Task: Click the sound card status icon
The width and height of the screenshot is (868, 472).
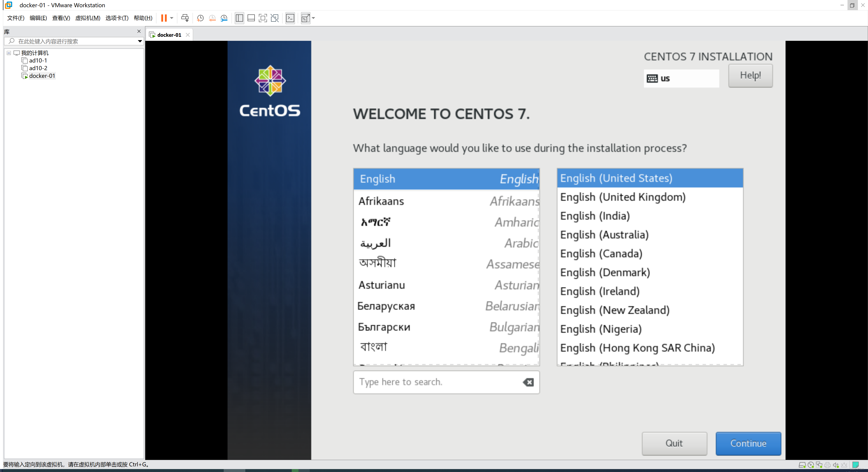Action: click(836, 465)
